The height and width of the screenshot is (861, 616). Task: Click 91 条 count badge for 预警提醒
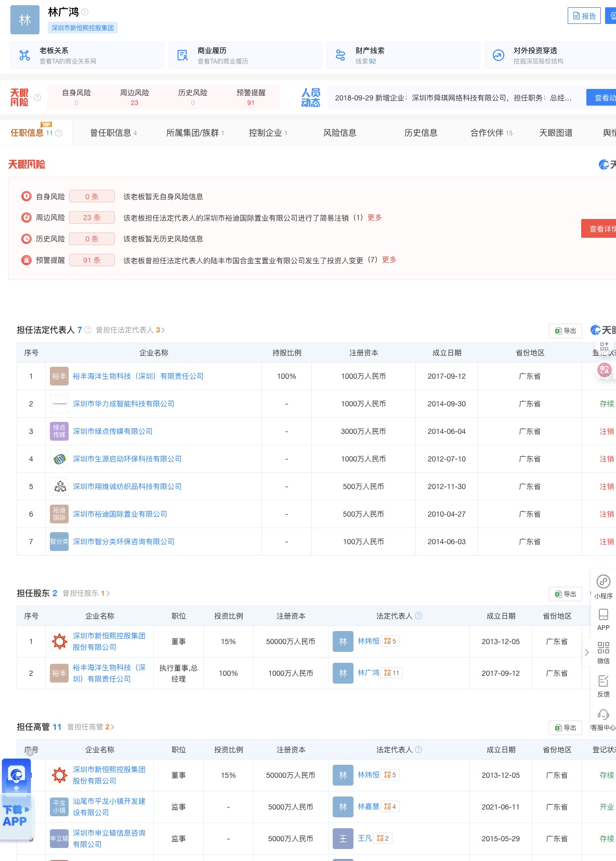92,260
